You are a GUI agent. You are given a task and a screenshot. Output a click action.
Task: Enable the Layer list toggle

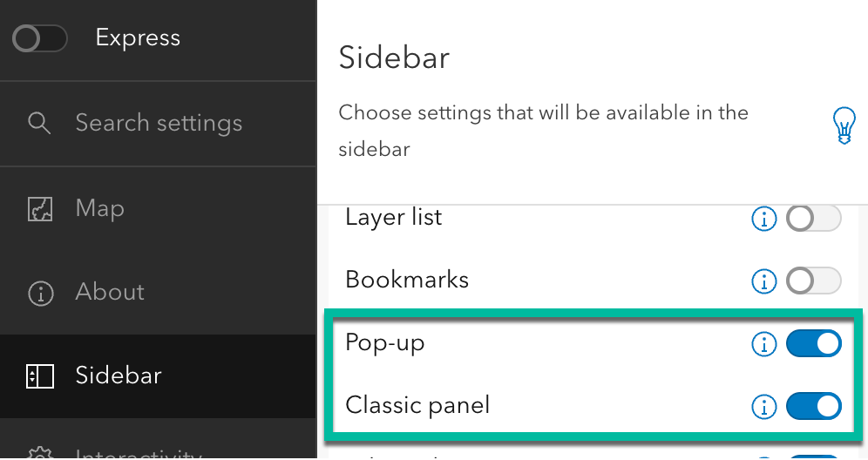tap(814, 219)
